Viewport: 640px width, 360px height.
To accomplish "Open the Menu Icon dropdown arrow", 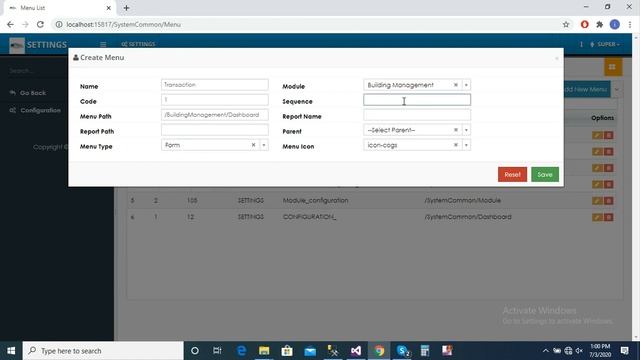I will pyautogui.click(x=466, y=145).
